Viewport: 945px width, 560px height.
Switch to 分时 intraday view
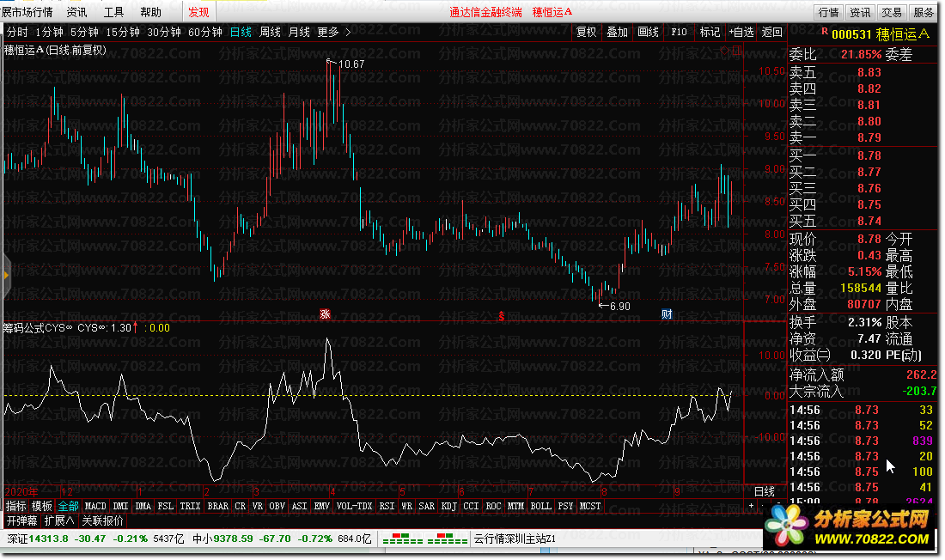(17, 32)
